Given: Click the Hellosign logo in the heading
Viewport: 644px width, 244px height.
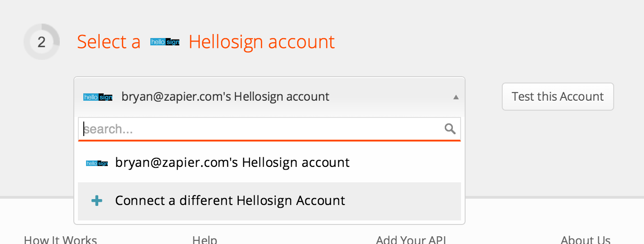Looking at the screenshot, I should click(x=165, y=42).
